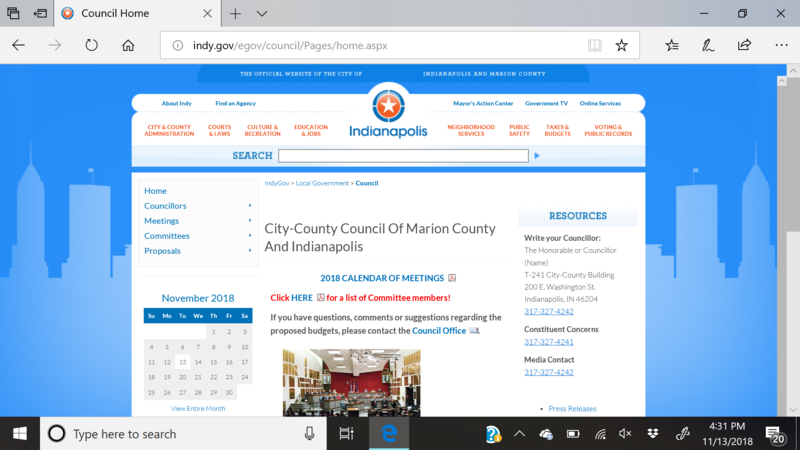
Task: Open the Dropbox tray icon
Action: click(x=653, y=434)
